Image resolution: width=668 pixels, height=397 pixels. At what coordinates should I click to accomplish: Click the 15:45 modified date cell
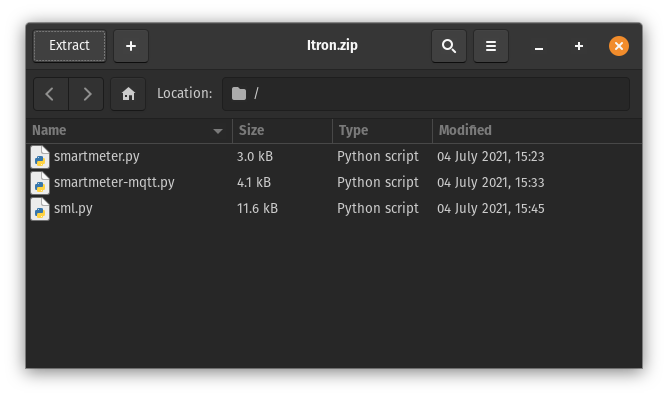point(491,209)
